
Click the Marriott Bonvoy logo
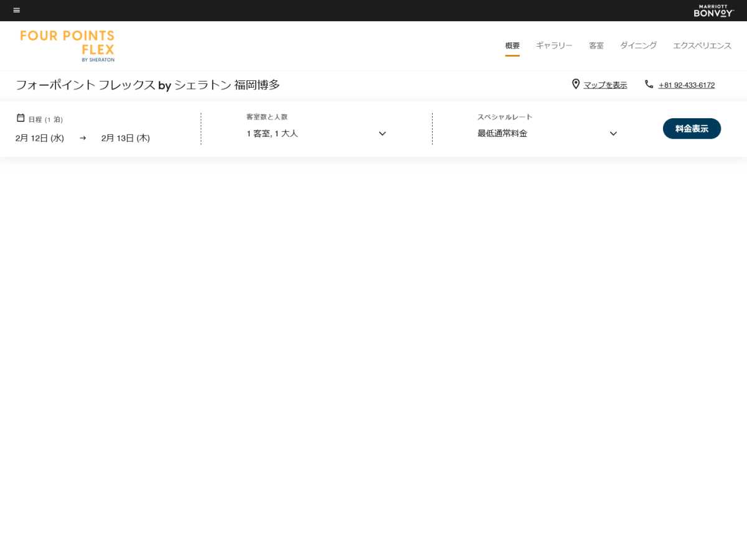point(714,11)
